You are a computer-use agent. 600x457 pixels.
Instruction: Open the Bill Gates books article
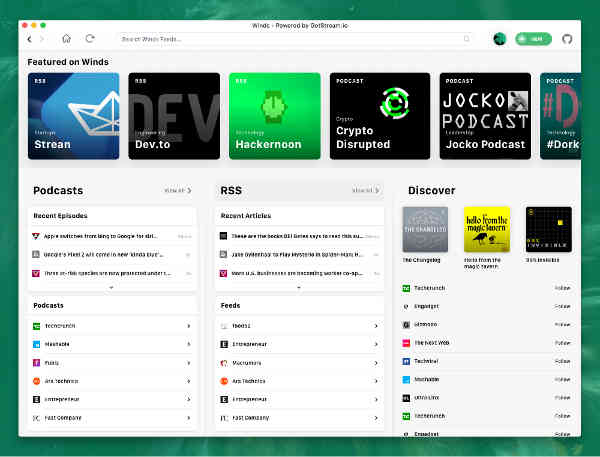point(300,236)
